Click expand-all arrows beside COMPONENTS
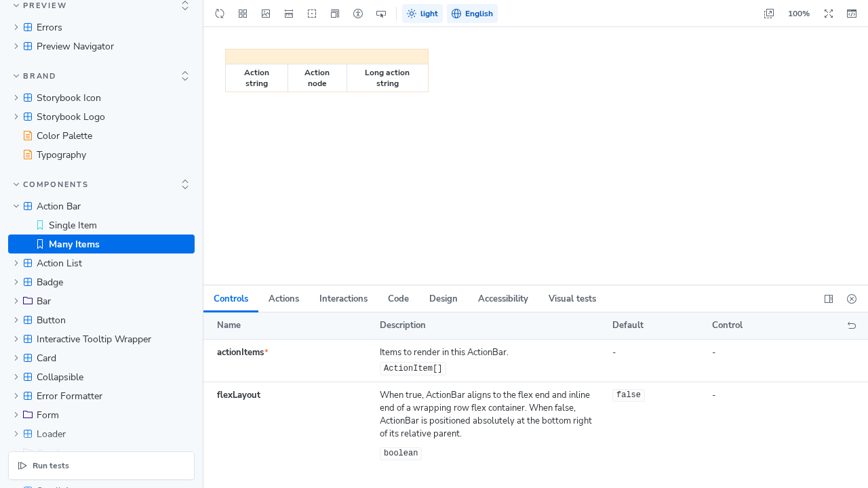 click(185, 184)
